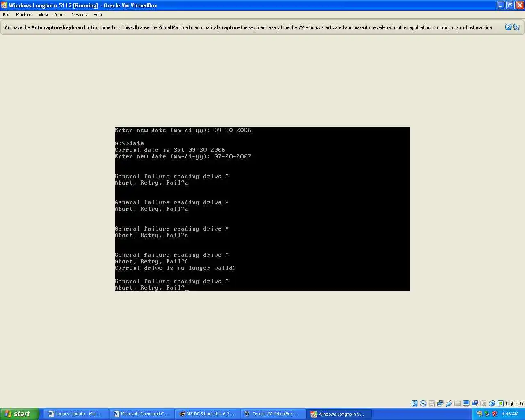Click the keys tray icon
Screen dimensions: 525x420
479,414
